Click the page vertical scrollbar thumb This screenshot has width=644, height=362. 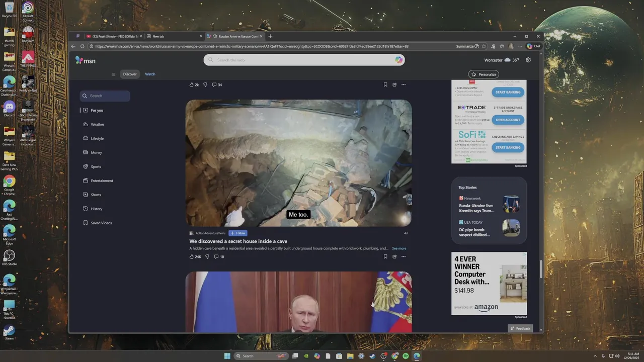(x=541, y=269)
